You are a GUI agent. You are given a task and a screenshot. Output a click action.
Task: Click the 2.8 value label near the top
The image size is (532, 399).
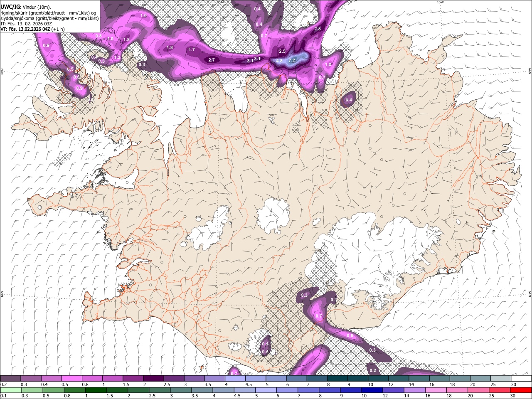coord(318,29)
